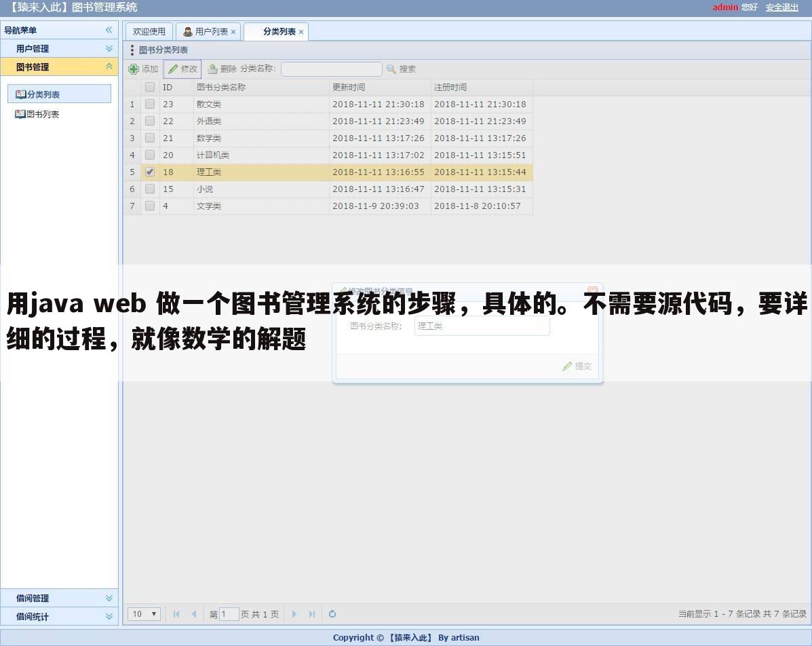Uncheck the selected 理工类 row checkbox
The width and height of the screenshot is (812, 646).
tap(149, 172)
